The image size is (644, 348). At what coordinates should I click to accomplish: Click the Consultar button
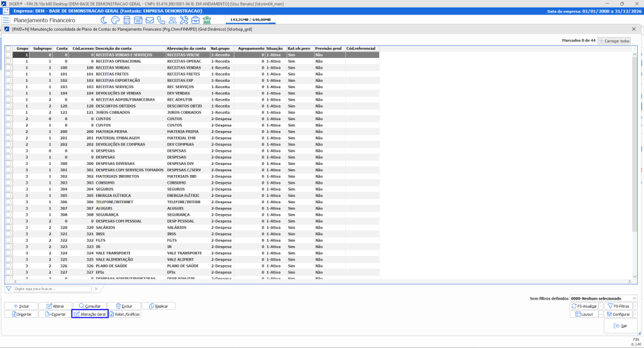pyautogui.click(x=90, y=306)
